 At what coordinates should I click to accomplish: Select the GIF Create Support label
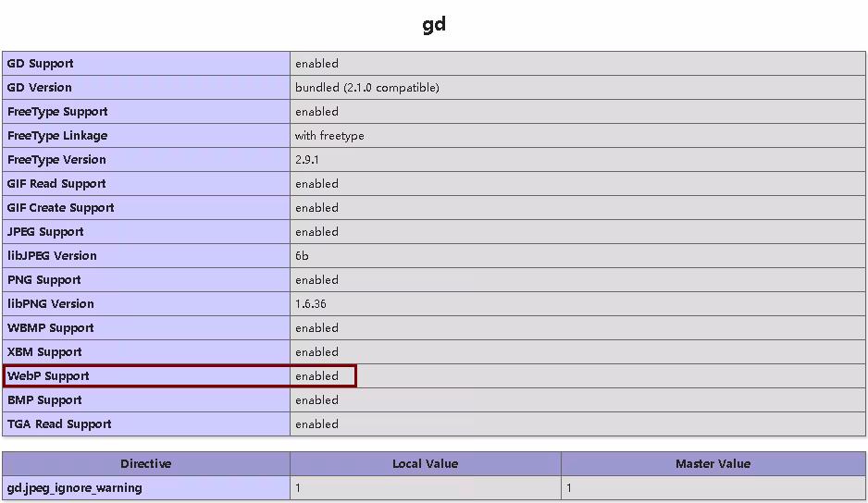pyautogui.click(x=61, y=208)
